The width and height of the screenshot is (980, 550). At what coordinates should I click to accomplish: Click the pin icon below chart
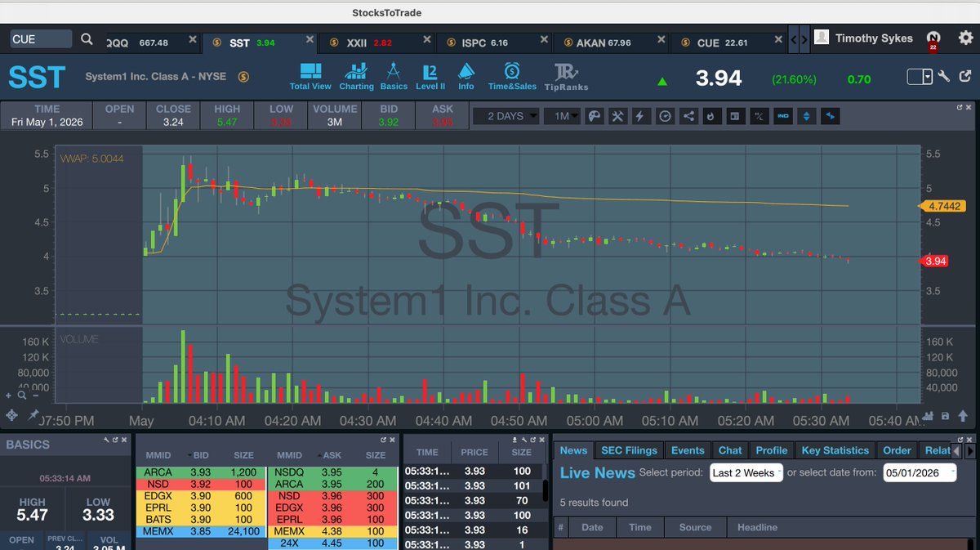click(33, 415)
